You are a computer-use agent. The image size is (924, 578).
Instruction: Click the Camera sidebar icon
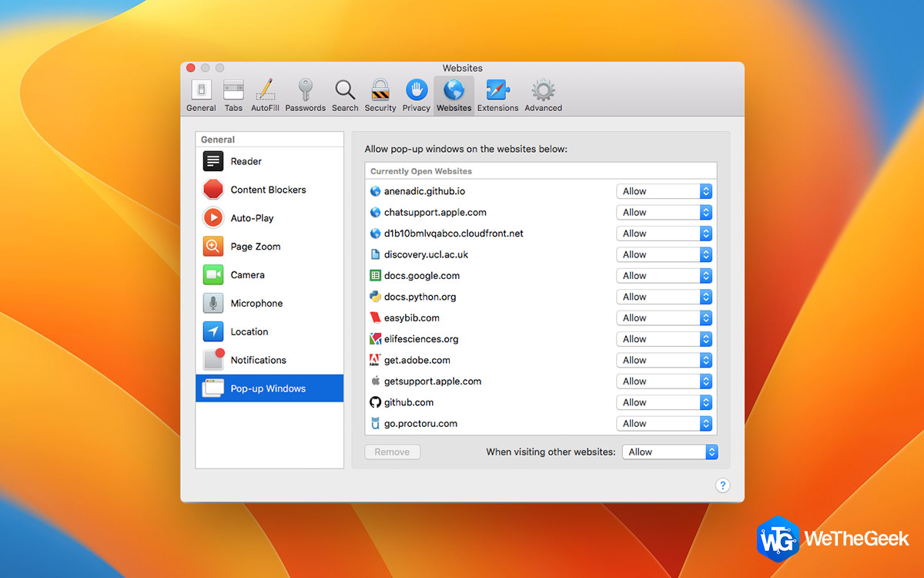tap(213, 275)
